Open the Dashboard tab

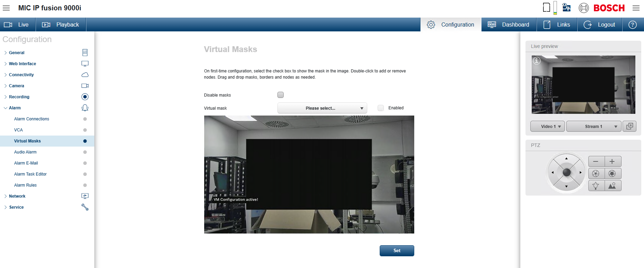509,24
